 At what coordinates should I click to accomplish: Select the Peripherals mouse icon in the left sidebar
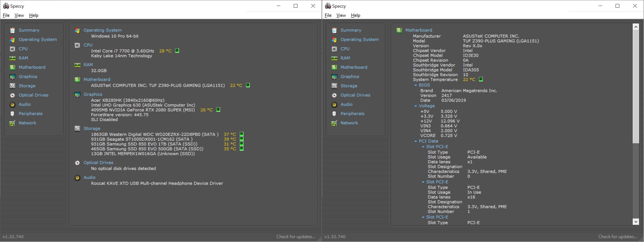coord(12,114)
